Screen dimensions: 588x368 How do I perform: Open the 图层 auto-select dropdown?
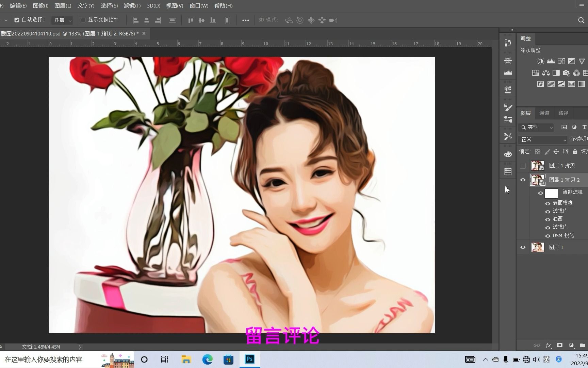coord(62,20)
